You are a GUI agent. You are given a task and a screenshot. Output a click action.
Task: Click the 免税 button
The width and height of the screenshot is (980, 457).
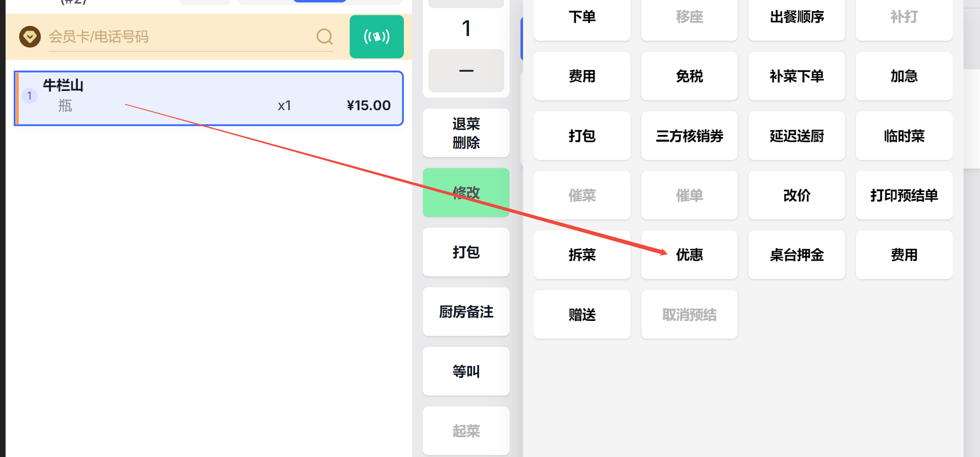(689, 76)
